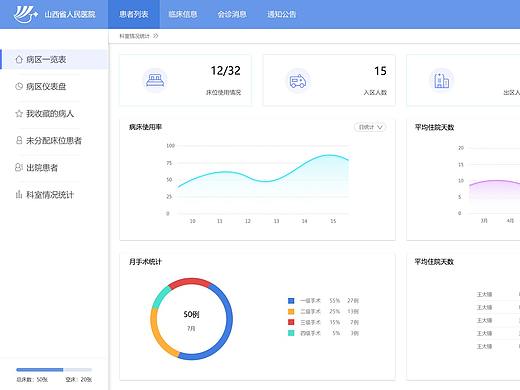Click the red segment of surgery donut chart
Image resolution: width=520 pixels, height=390 pixels.
click(x=191, y=282)
